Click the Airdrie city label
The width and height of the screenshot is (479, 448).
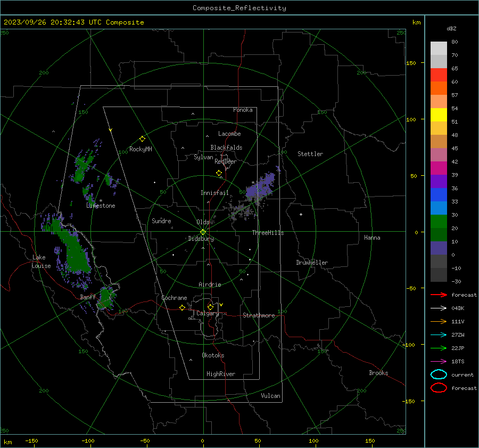point(210,284)
